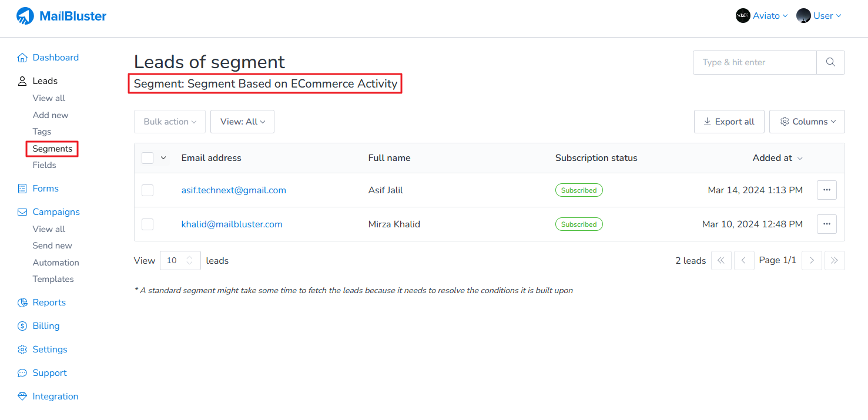Open the Reports pie chart icon

coord(22,303)
